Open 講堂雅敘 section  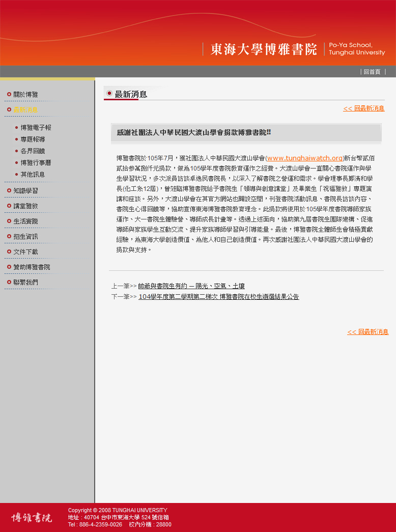pos(25,206)
